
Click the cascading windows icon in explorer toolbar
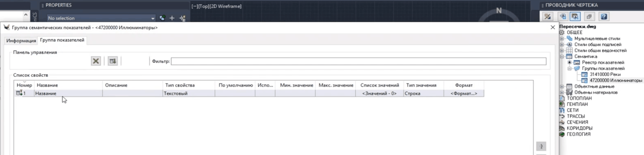click(x=589, y=17)
